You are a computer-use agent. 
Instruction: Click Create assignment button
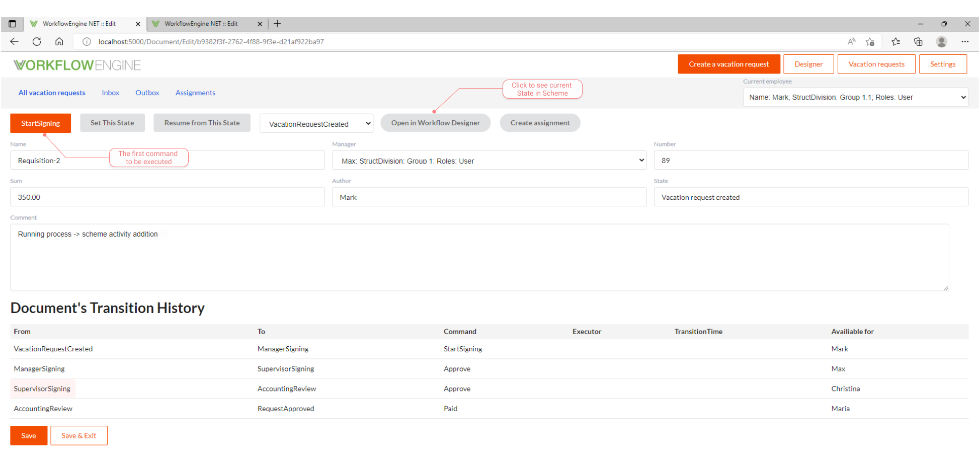(540, 123)
